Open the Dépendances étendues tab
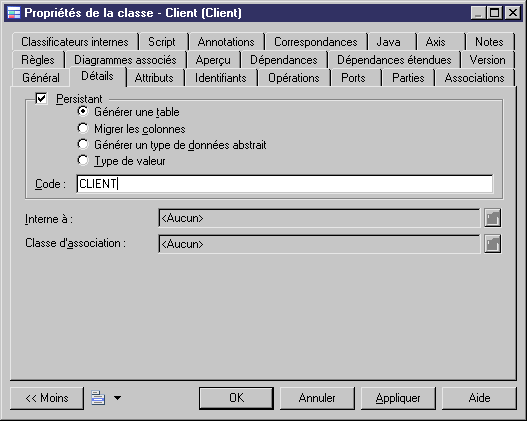The image size is (527, 421). pos(394,60)
